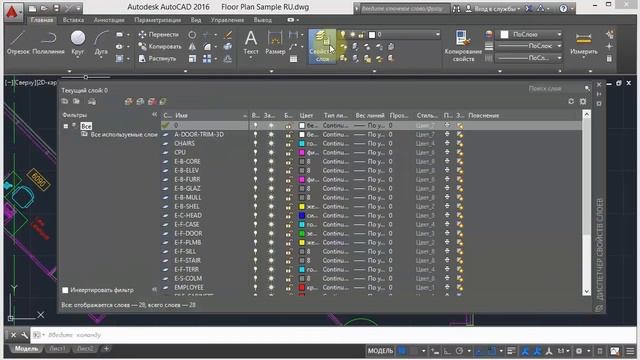
Task: Click the delete layer icon
Action: [152, 102]
